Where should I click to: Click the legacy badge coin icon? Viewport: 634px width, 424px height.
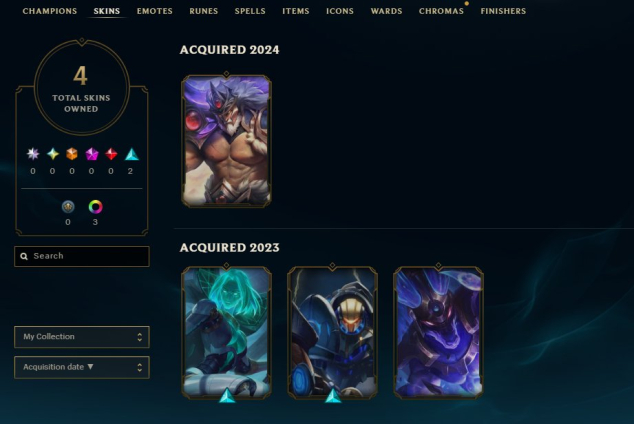click(68, 207)
